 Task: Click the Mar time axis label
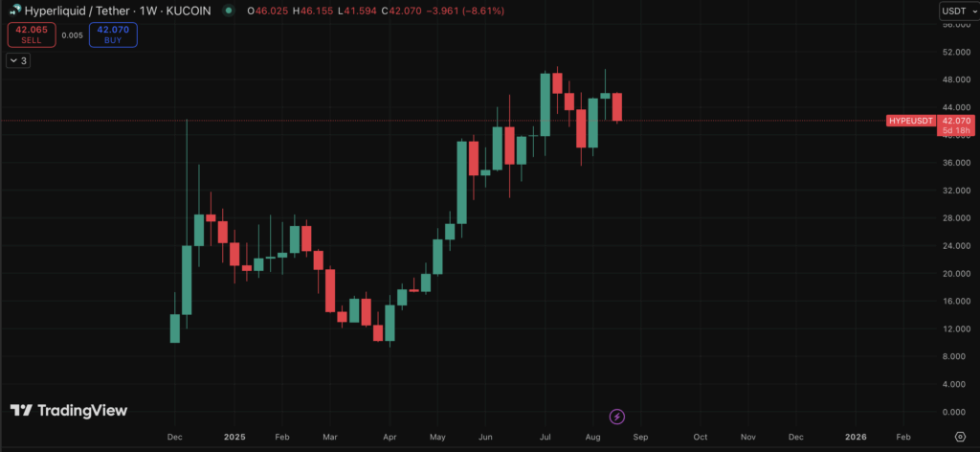point(330,437)
